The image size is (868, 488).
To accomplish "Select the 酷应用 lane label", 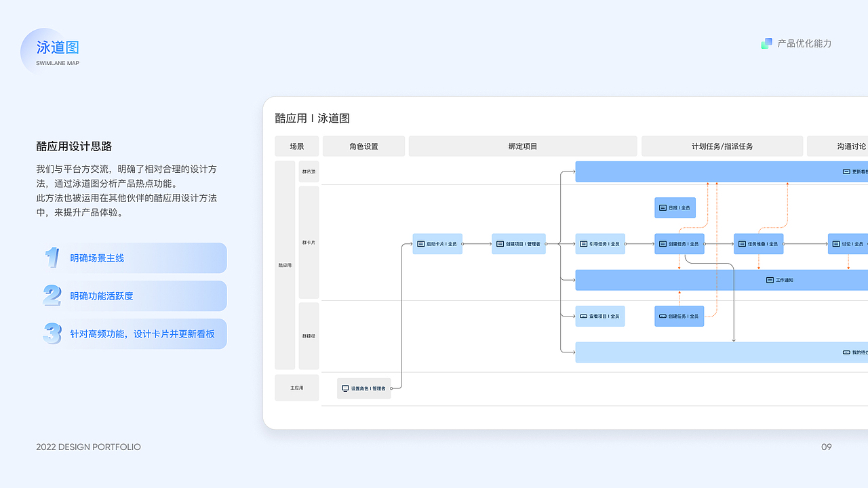I will (x=285, y=265).
